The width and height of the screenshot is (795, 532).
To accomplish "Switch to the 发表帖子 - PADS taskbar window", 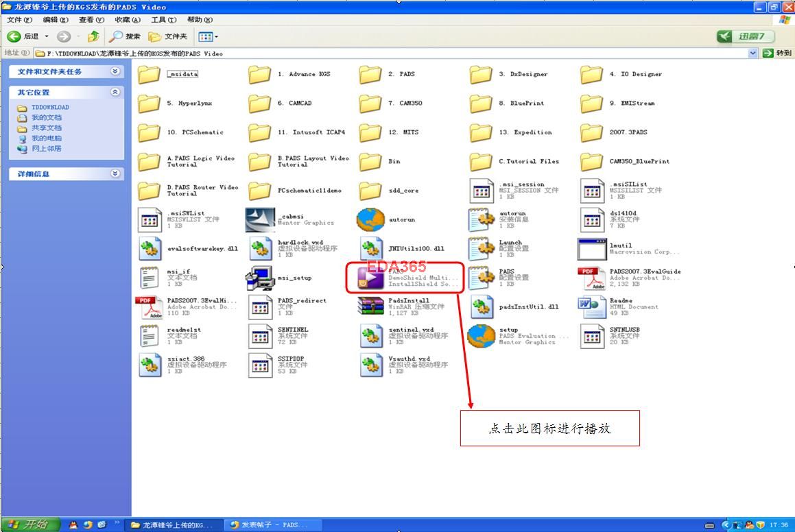I will tap(274, 525).
